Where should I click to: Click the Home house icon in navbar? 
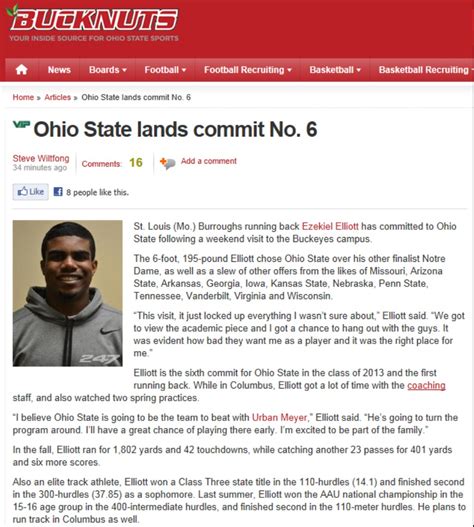22,70
